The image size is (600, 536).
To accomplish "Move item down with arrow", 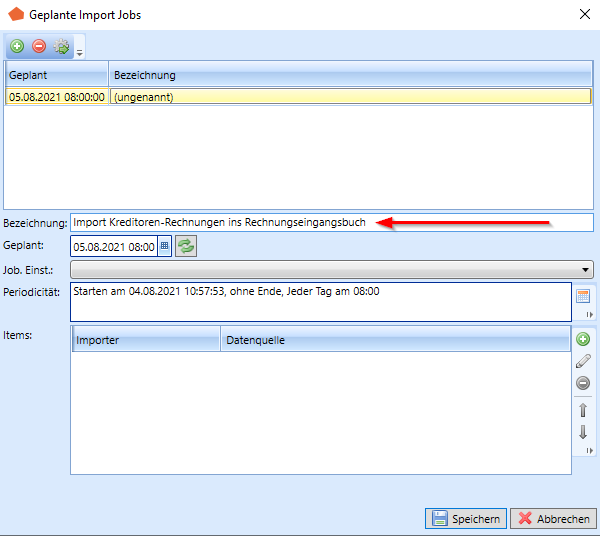I will (583, 432).
